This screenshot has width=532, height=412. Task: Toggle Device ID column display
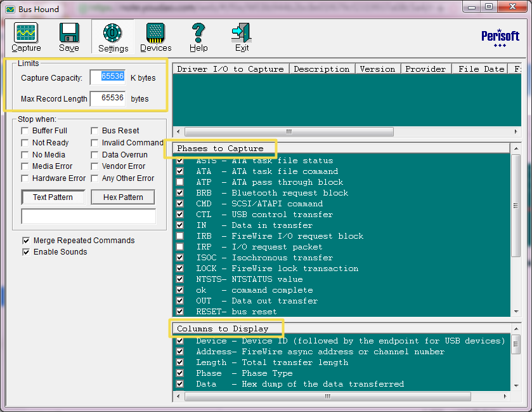click(180, 341)
